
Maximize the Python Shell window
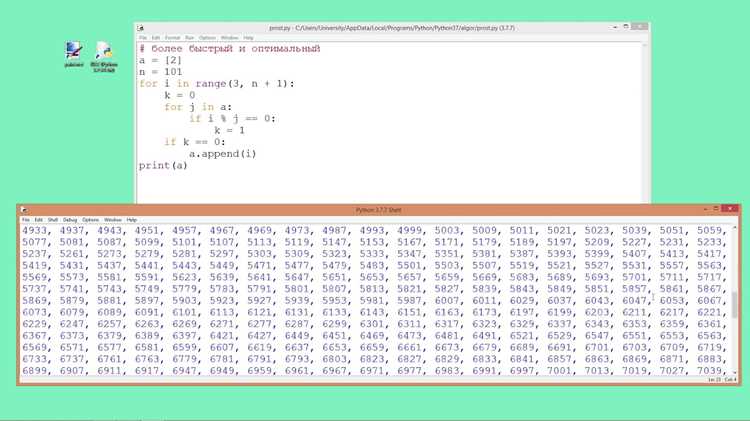tap(716, 209)
